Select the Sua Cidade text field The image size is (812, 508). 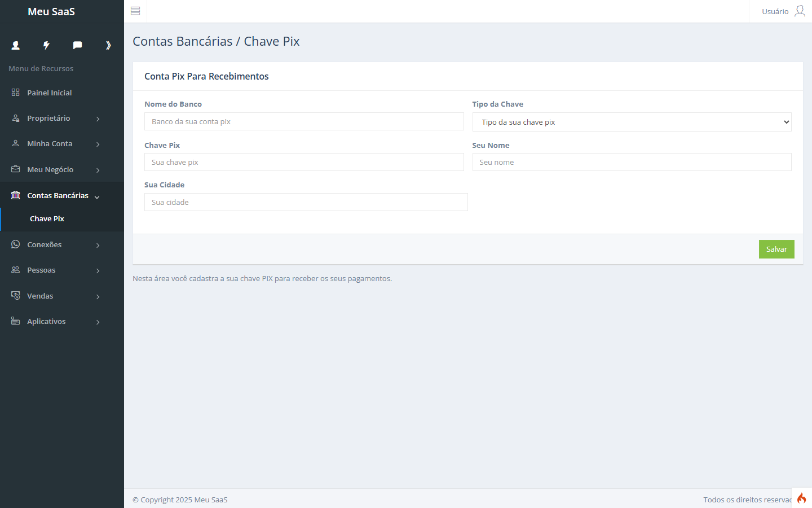306,202
